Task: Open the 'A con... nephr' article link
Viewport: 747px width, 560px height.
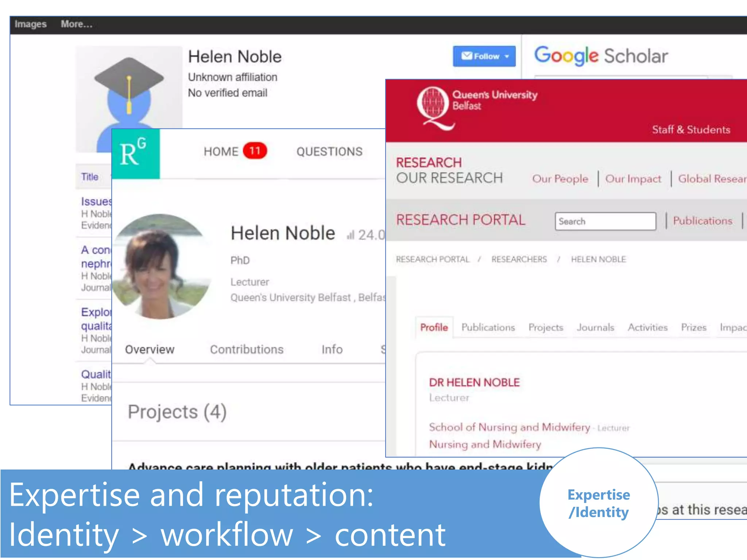Action: pyautogui.click(x=96, y=257)
